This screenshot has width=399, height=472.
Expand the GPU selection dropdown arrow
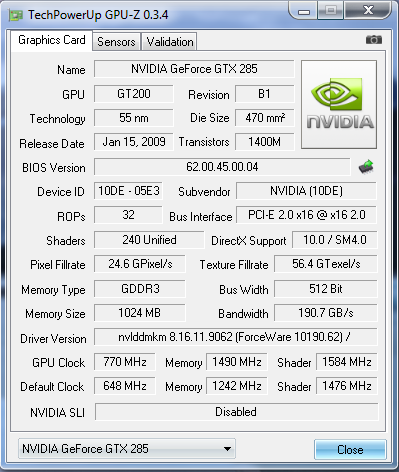[227, 449]
